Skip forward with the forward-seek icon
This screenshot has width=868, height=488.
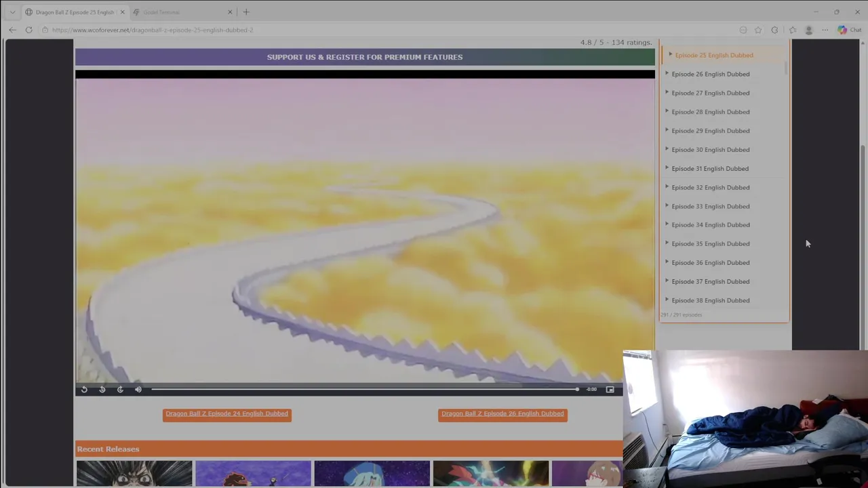120,389
